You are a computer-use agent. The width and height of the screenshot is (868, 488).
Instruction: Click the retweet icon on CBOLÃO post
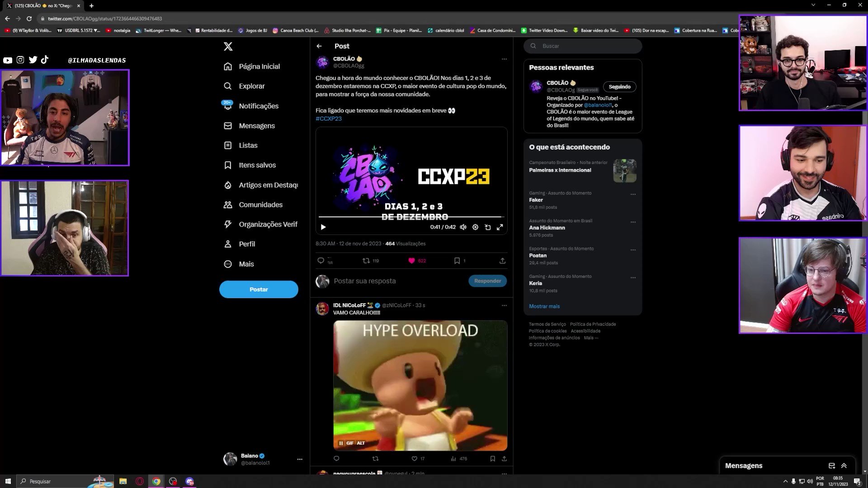tap(365, 260)
